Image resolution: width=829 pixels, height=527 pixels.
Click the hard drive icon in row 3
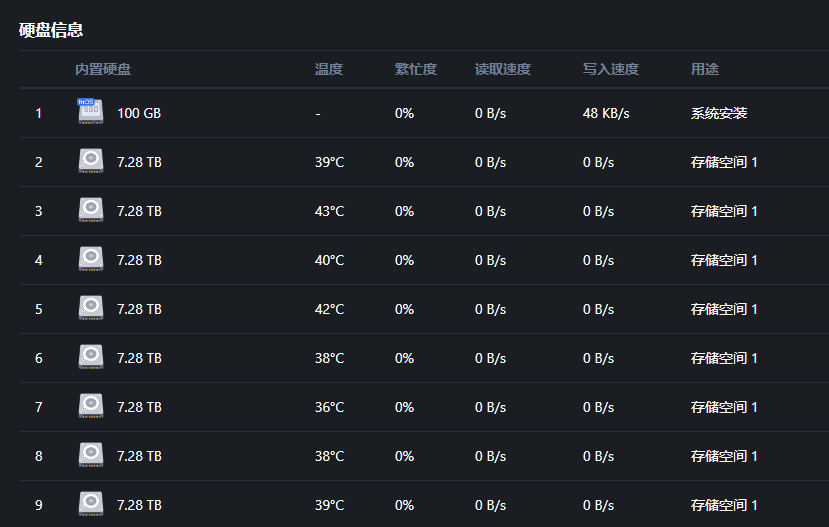coord(91,210)
